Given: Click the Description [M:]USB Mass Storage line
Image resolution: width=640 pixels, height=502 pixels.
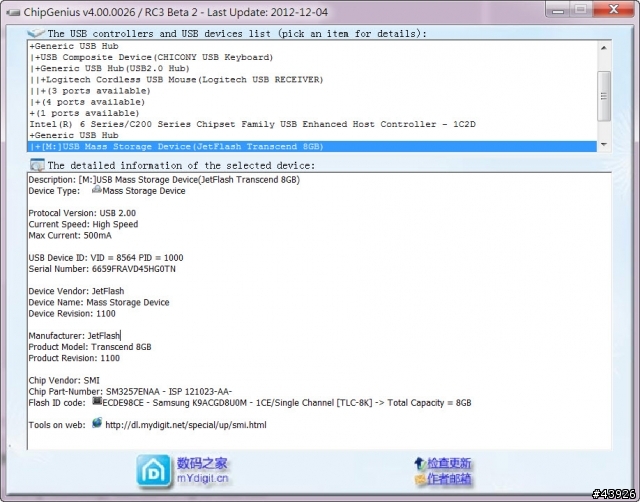Looking at the screenshot, I should pyautogui.click(x=164, y=180).
